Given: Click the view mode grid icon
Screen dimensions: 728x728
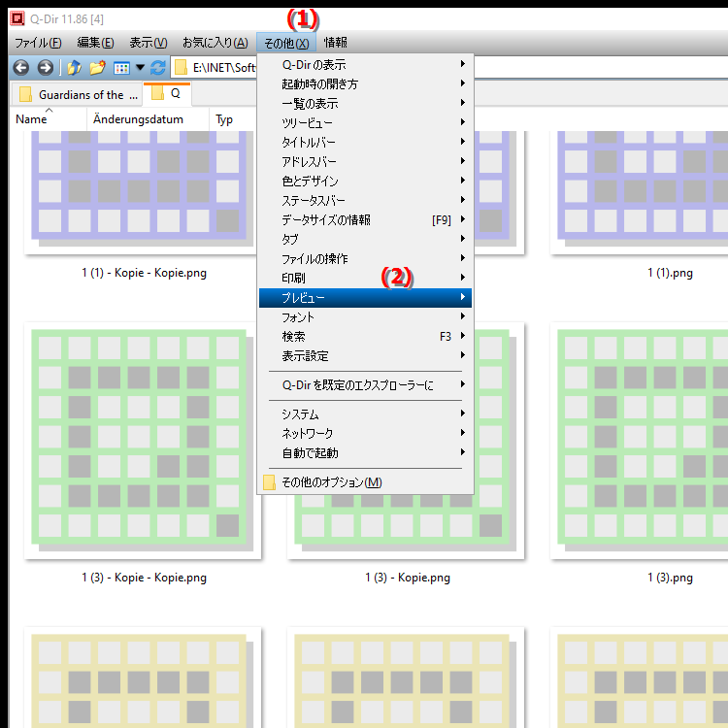Looking at the screenshot, I should tap(121, 68).
